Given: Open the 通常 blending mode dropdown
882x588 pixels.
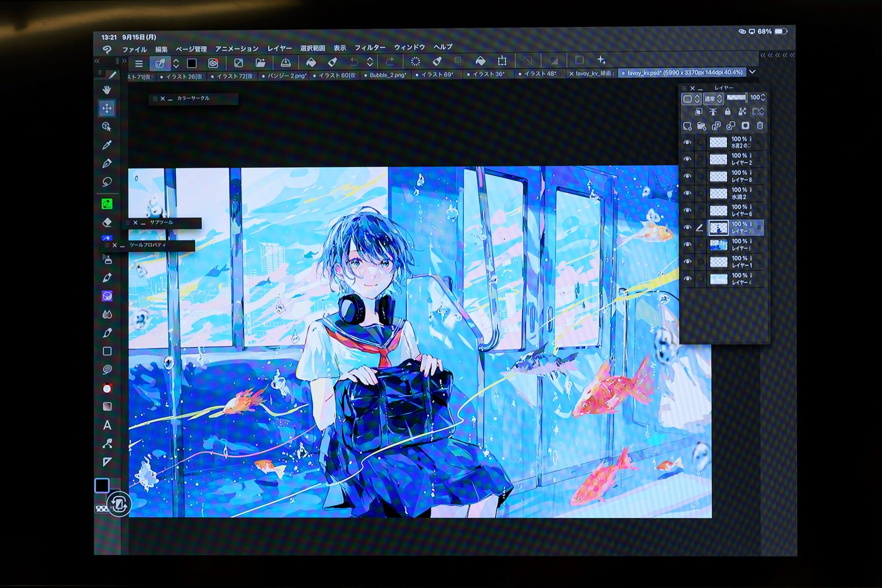Looking at the screenshot, I should [713, 98].
